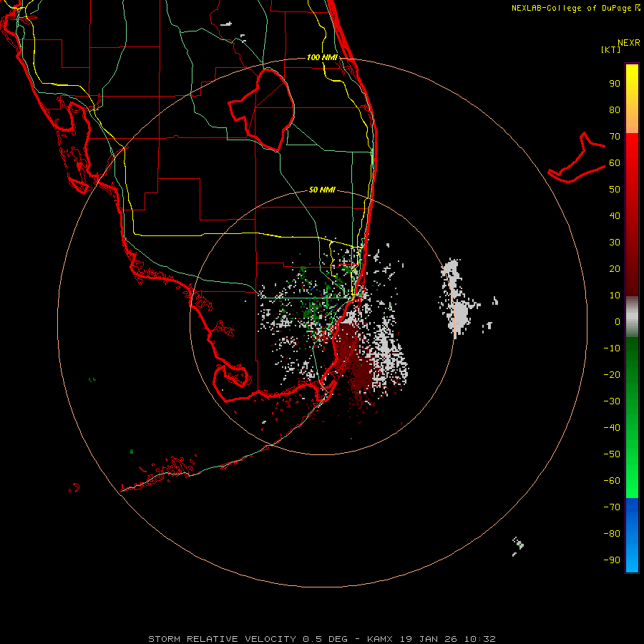The height and width of the screenshot is (644, 644).
Task: Select the -20 value on velocity scale
Action: point(612,375)
